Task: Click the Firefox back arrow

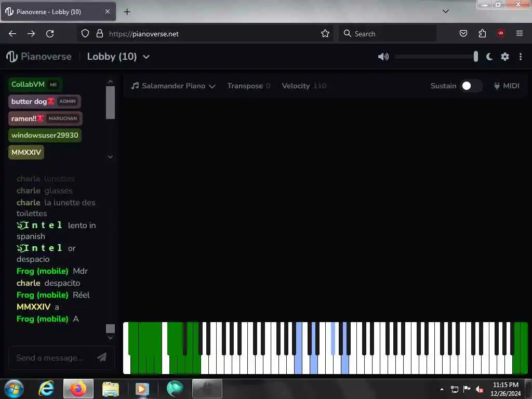Action: 12,34
